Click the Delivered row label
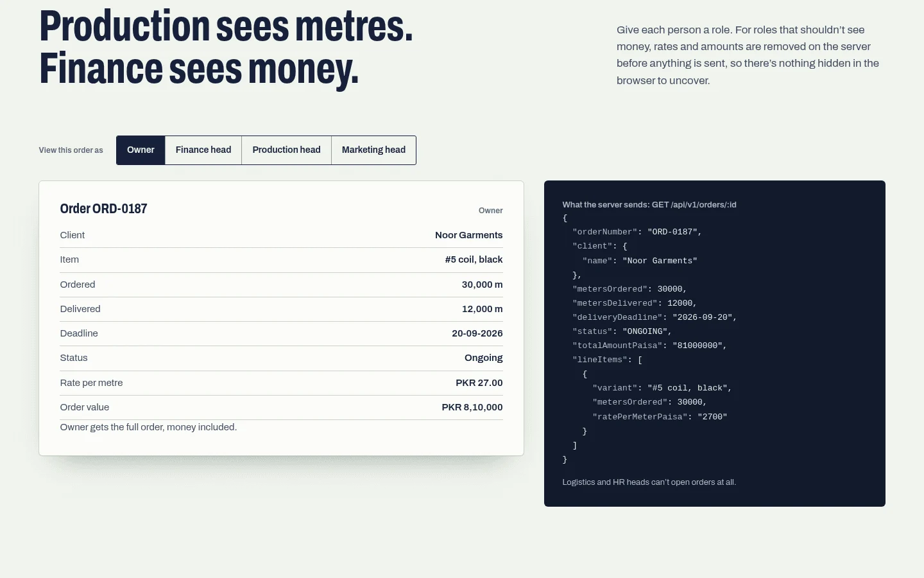The image size is (924, 578). [x=80, y=309]
